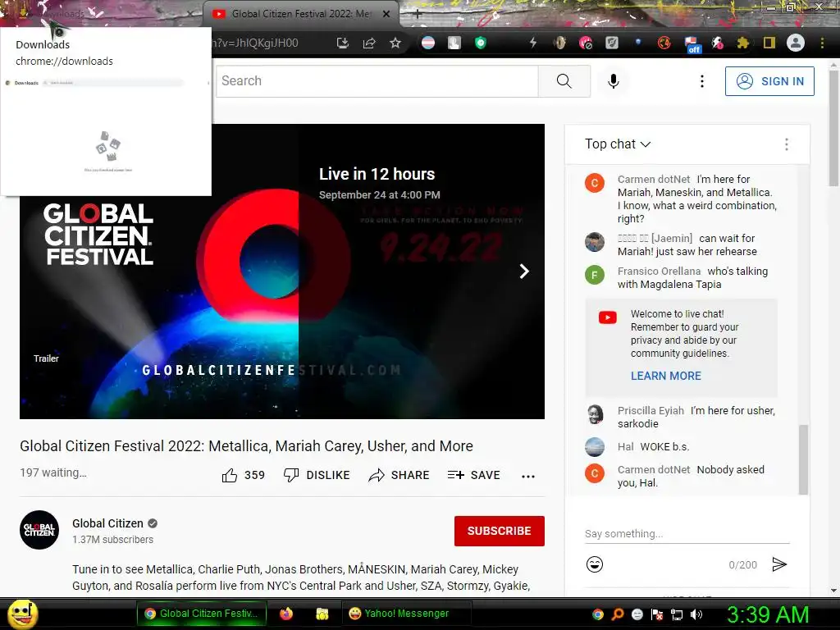The width and height of the screenshot is (840, 630).
Task: Open the chat emoji picker
Action: pos(595,564)
